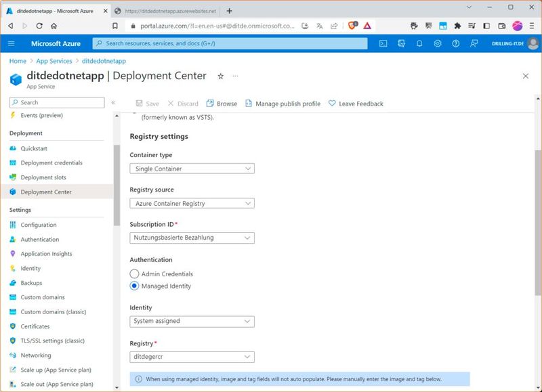Expand the Container type dropdown

[x=192, y=169]
